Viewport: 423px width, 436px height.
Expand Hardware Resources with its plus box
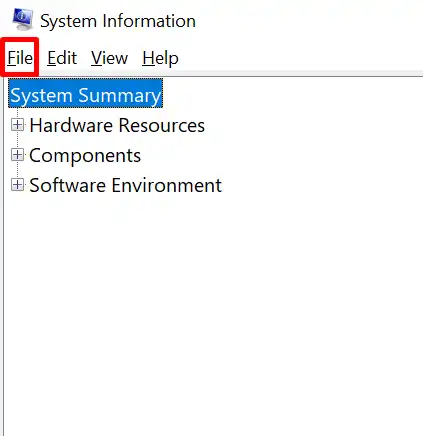tap(18, 125)
